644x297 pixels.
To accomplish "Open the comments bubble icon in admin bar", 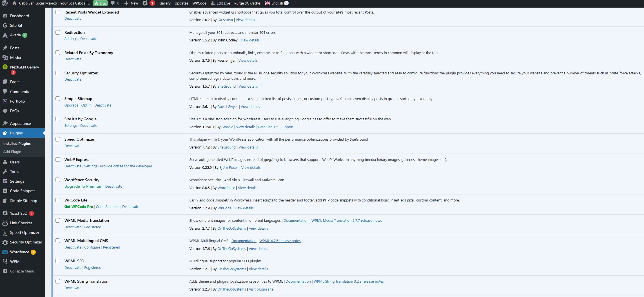I will coord(113,3).
